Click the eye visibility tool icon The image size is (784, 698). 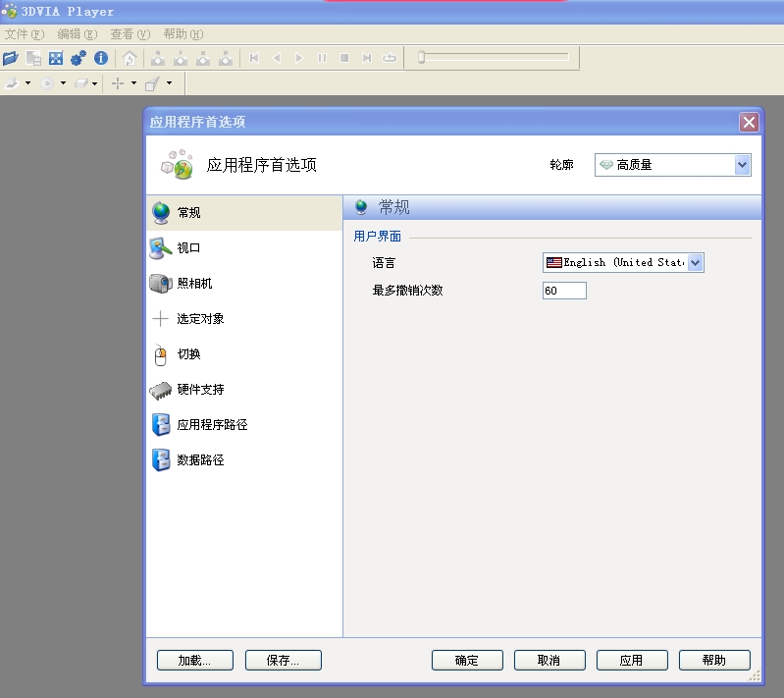click(x=47, y=83)
